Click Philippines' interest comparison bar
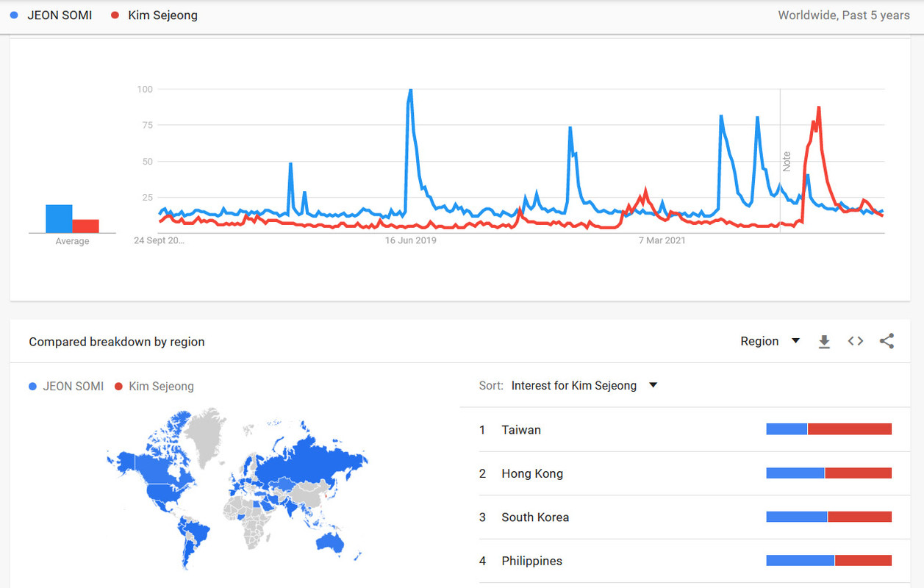 [829, 561]
